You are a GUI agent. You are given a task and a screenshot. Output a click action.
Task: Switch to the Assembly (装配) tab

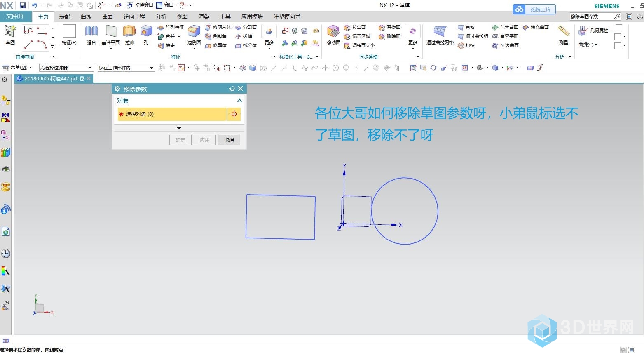click(x=65, y=16)
